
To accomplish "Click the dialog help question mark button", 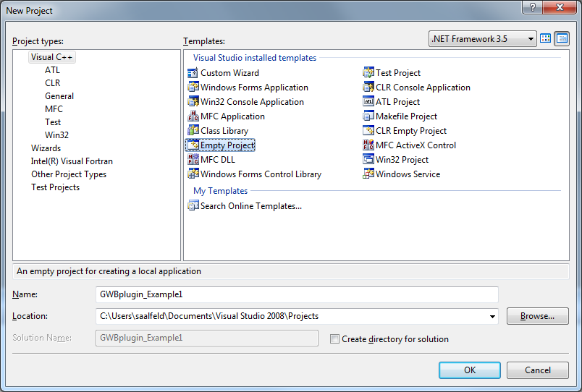I will click(x=532, y=7).
